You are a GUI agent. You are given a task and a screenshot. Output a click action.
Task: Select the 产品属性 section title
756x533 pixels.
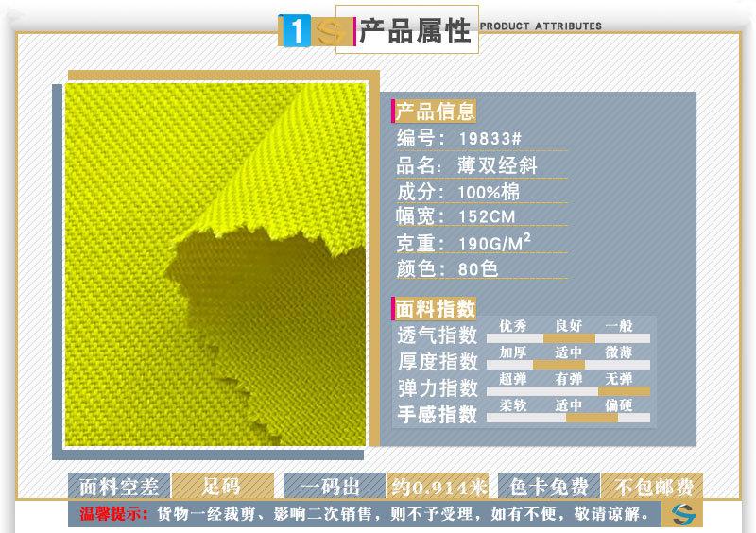414,30
